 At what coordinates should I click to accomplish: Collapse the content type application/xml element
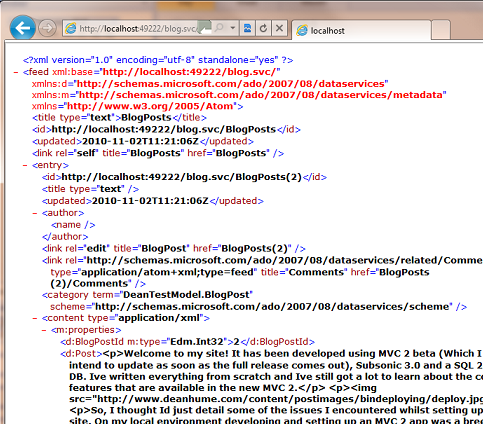[x=35, y=318]
